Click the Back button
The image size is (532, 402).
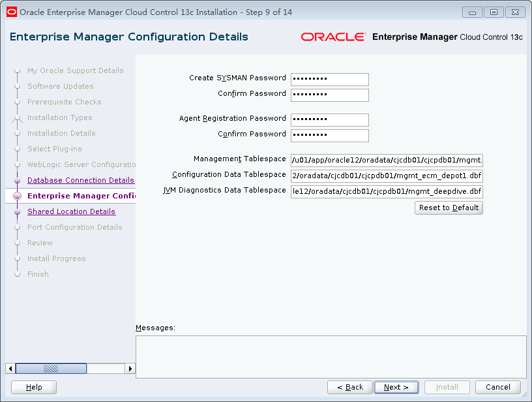click(x=350, y=387)
